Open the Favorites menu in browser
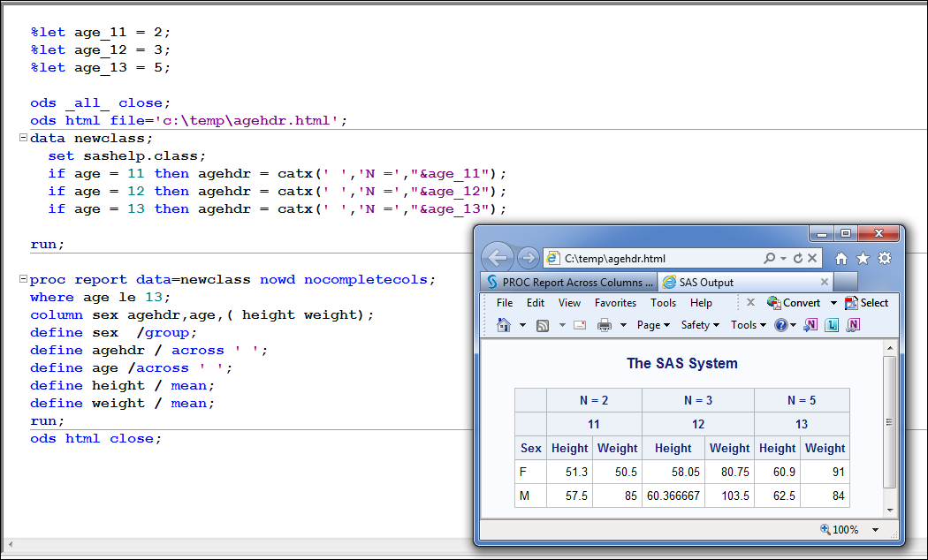Screen dimensions: 928x560 coord(615,303)
